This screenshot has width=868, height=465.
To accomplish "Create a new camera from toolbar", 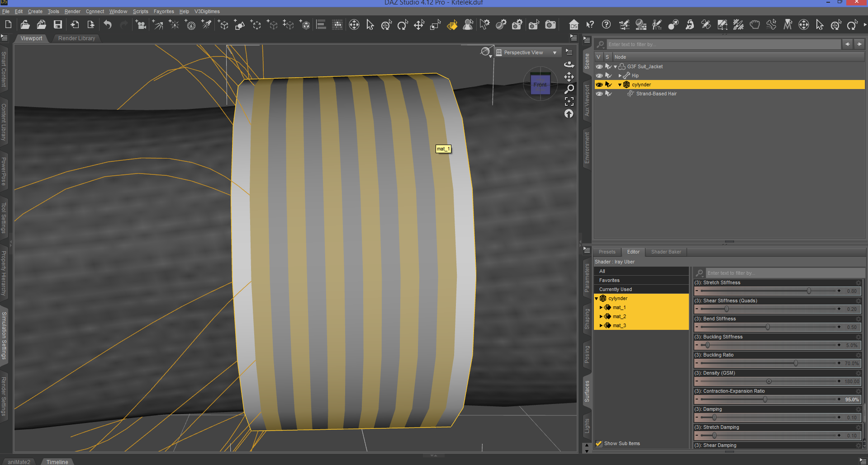I will (x=140, y=25).
